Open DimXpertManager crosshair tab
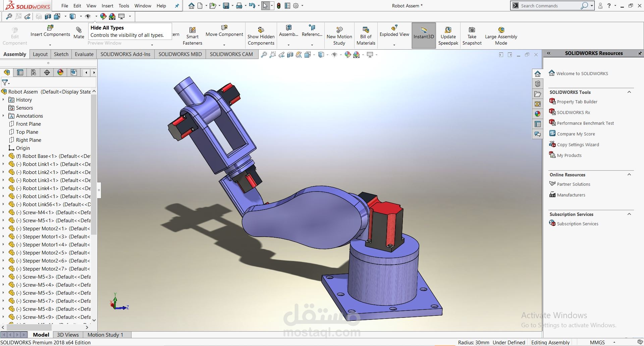644x346 pixels. (x=47, y=72)
